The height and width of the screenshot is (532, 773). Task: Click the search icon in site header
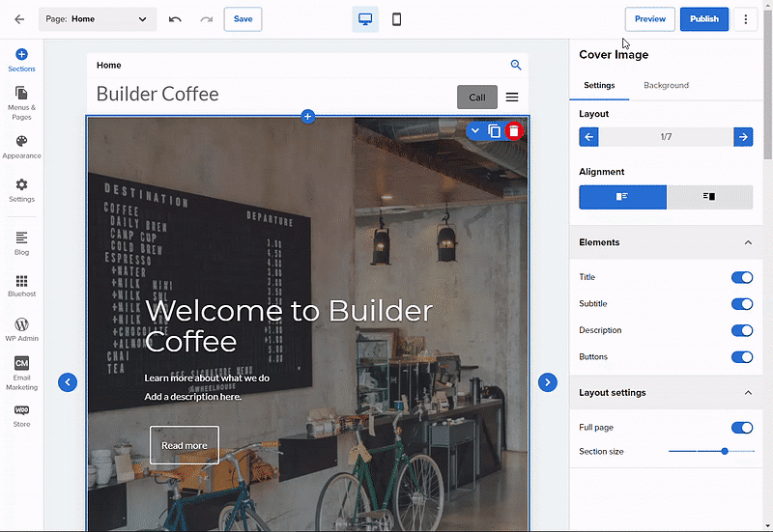pyautogui.click(x=516, y=65)
